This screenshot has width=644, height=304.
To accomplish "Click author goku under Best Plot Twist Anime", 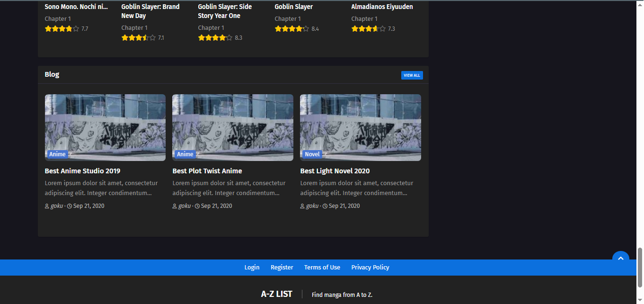I will (x=184, y=206).
